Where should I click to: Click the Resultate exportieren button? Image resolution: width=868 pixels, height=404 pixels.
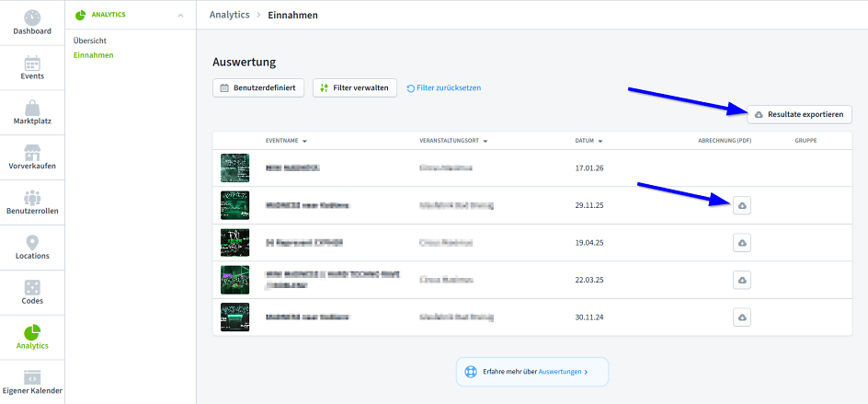799,114
